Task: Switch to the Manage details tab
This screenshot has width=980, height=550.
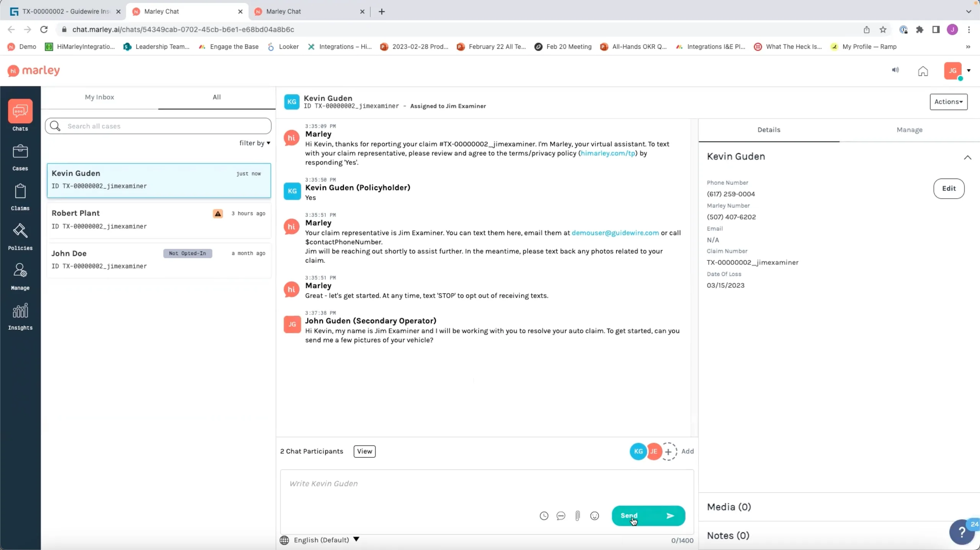Action: (909, 130)
